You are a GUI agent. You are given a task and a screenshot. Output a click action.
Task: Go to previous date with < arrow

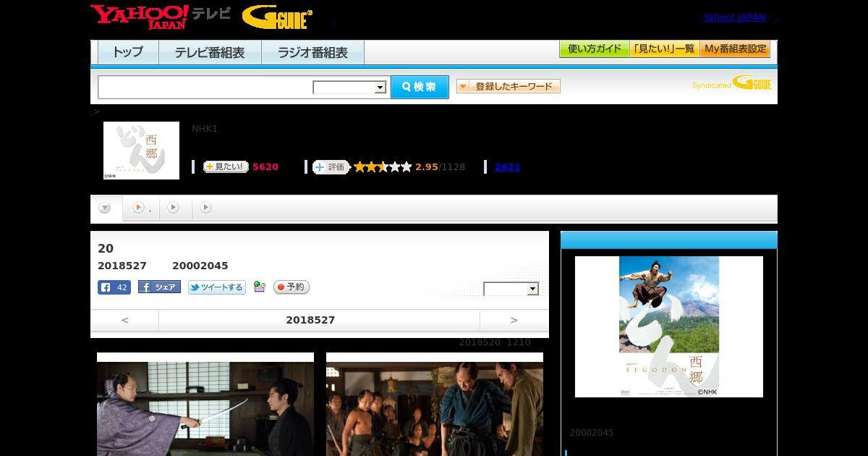pyautogui.click(x=124, y=320)
